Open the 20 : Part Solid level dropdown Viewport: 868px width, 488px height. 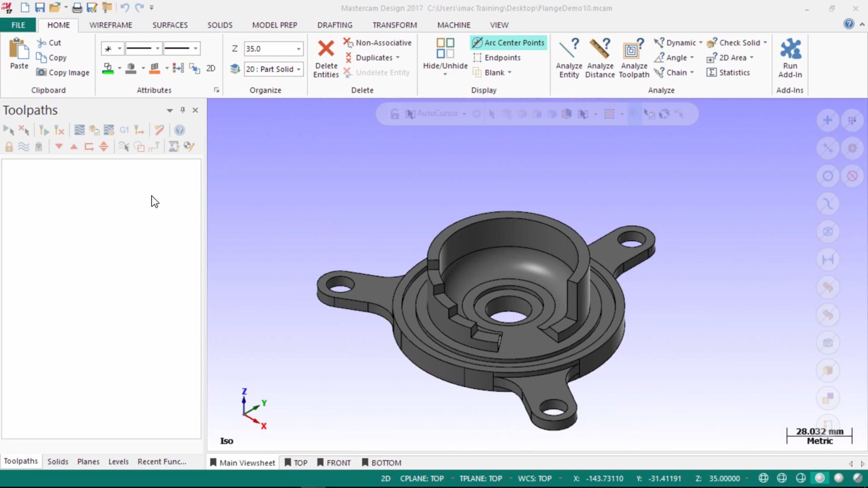click(299, 69)
